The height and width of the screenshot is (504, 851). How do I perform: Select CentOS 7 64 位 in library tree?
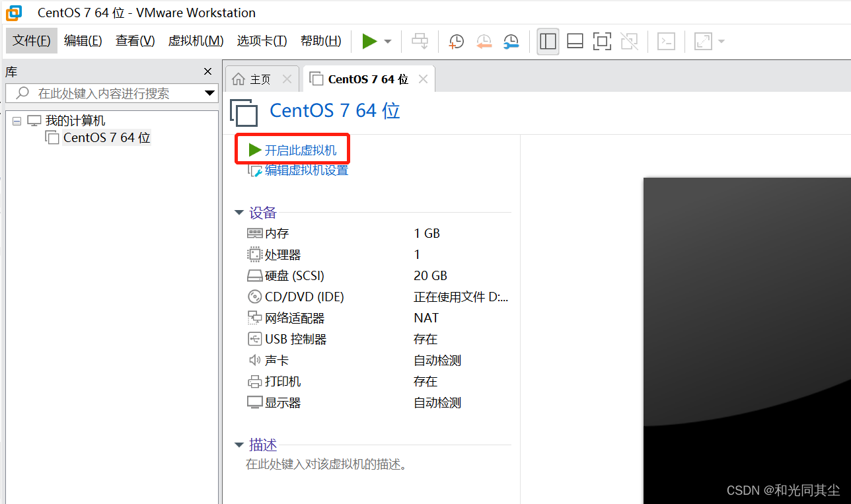point(106,138)
